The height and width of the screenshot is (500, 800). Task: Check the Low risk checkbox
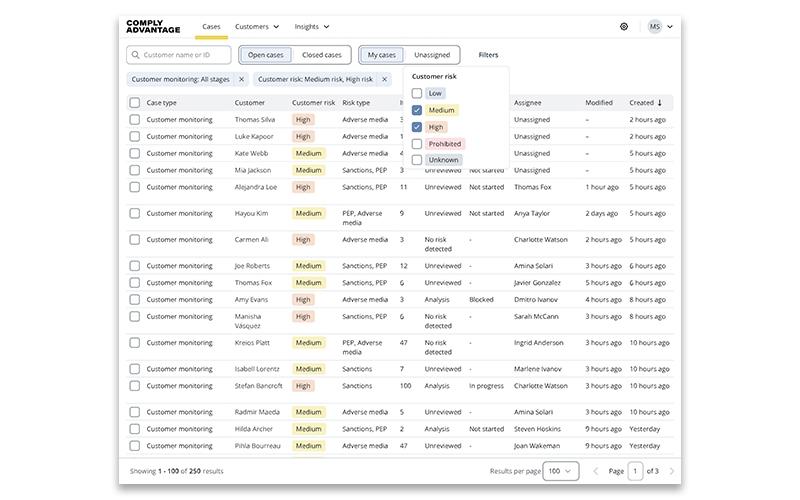417,93
